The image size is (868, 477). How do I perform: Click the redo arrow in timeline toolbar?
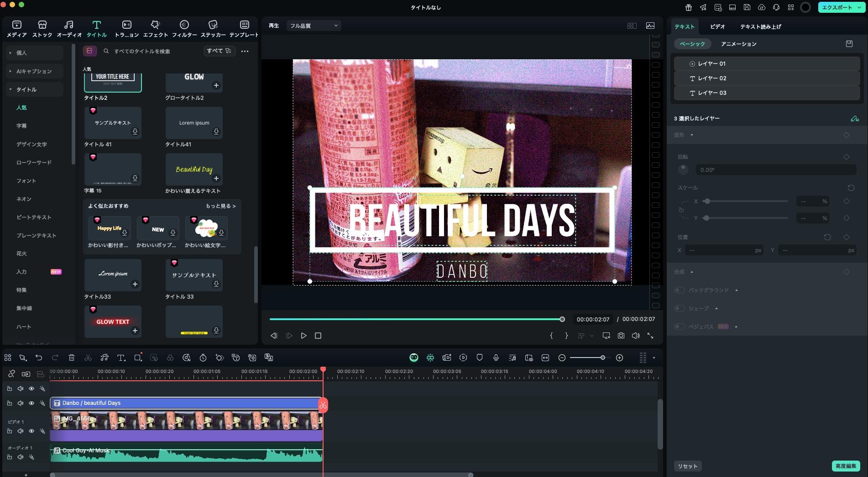[x=55, y=358]
